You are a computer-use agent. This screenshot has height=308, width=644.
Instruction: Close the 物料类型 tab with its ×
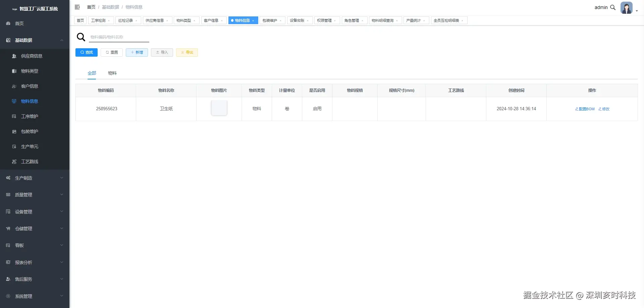[194, 21]
